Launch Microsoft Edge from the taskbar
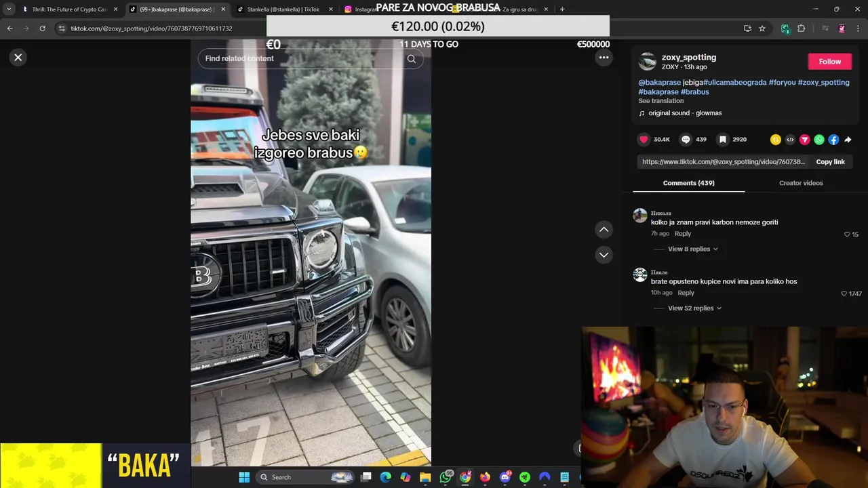Image resolution: width=868 pixels, height=488 pixels. 386,477
